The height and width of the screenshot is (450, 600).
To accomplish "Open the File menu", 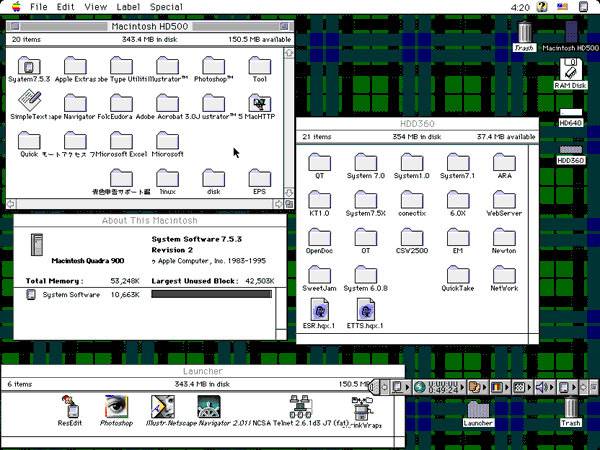I will point(38,7).
